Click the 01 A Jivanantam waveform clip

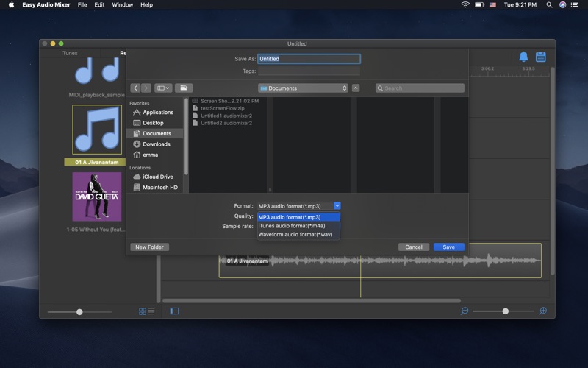pos(380,261)
